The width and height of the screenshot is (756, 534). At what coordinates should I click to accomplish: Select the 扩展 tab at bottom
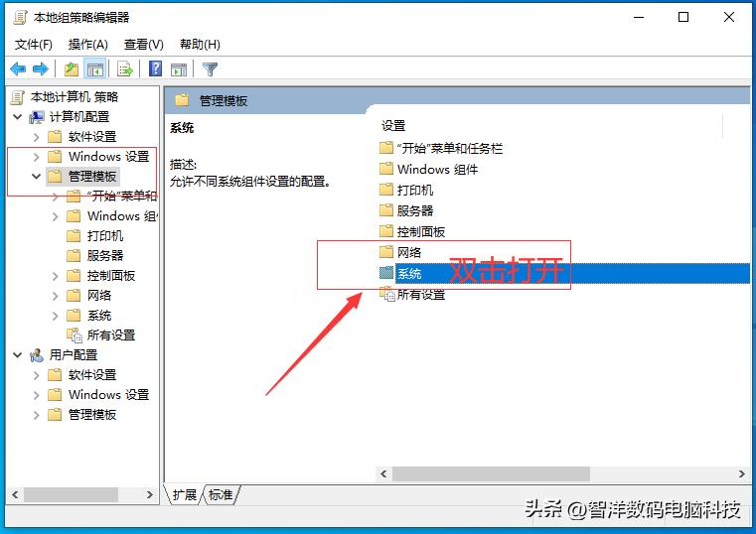tap(185, 494)
